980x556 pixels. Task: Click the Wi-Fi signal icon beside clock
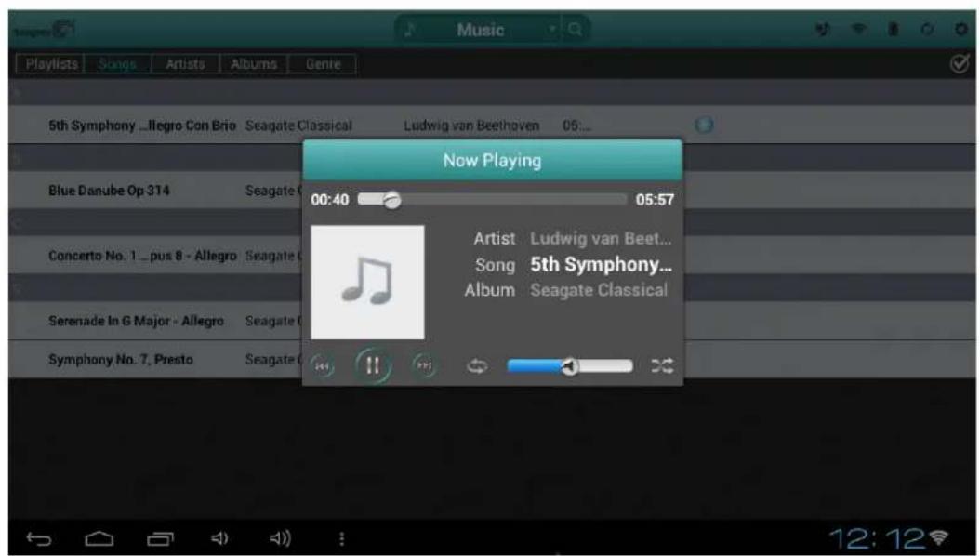click(x=939, y=536)
